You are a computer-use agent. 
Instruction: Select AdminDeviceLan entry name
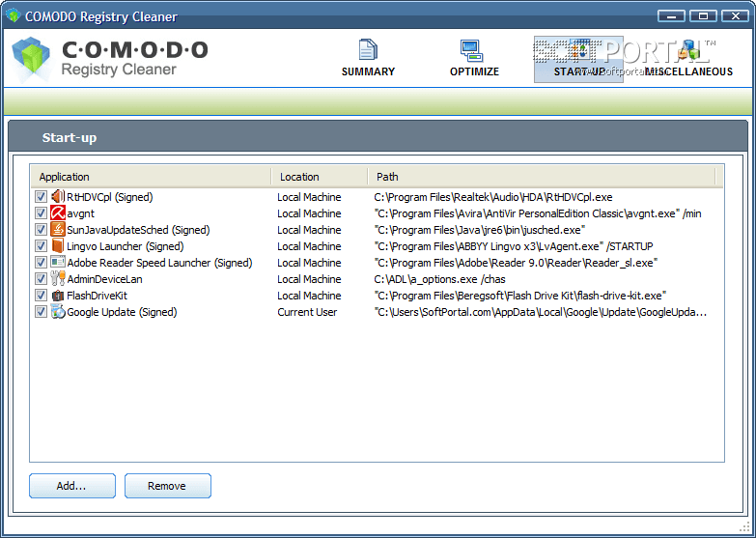coord(104,279)
